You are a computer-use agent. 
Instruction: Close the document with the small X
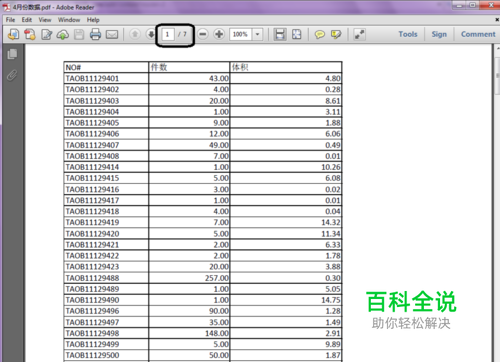coord(497,20)
